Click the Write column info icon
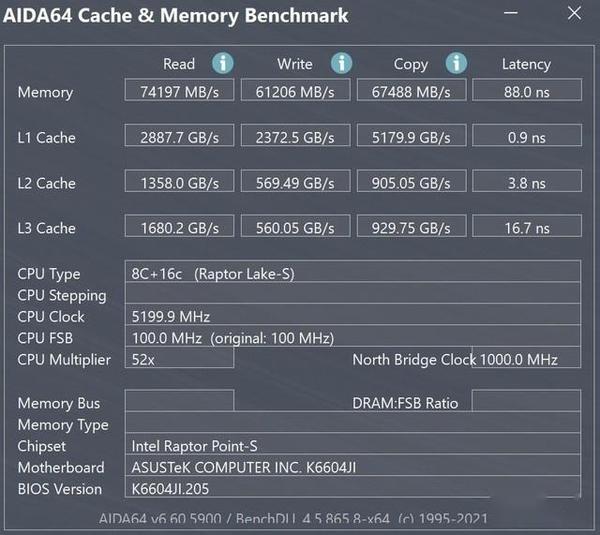Viewport: 600px width, 535px height. (341, 63)
